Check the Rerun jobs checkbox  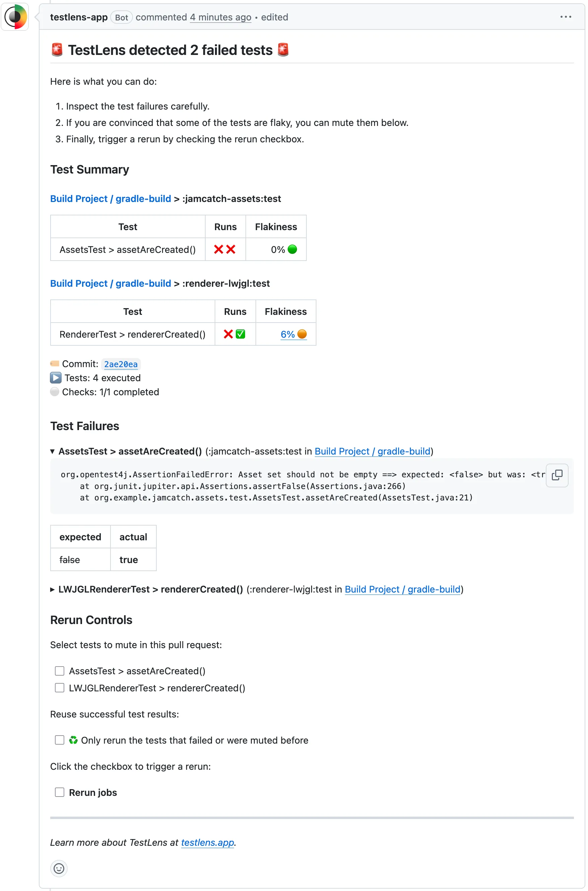click(60, 792)
